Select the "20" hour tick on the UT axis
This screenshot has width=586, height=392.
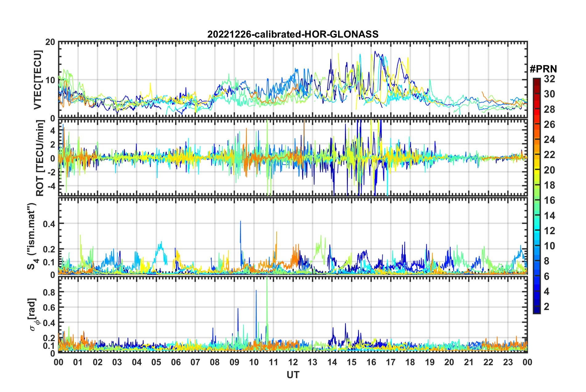click(449, 362)
